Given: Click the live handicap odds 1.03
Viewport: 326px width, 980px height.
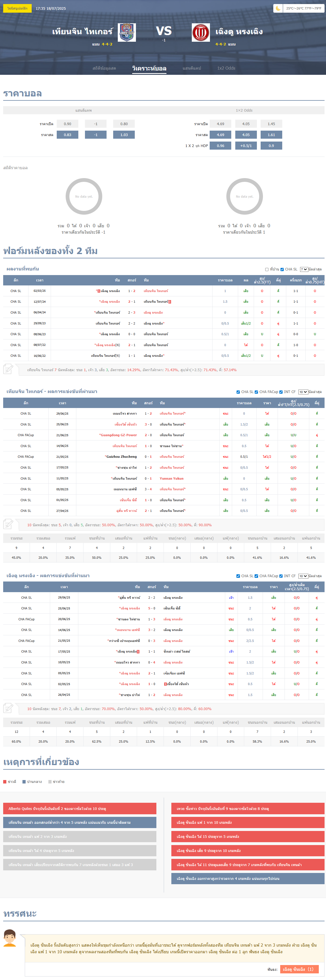Looking at the screenshot, I should (x=124, y=135).
